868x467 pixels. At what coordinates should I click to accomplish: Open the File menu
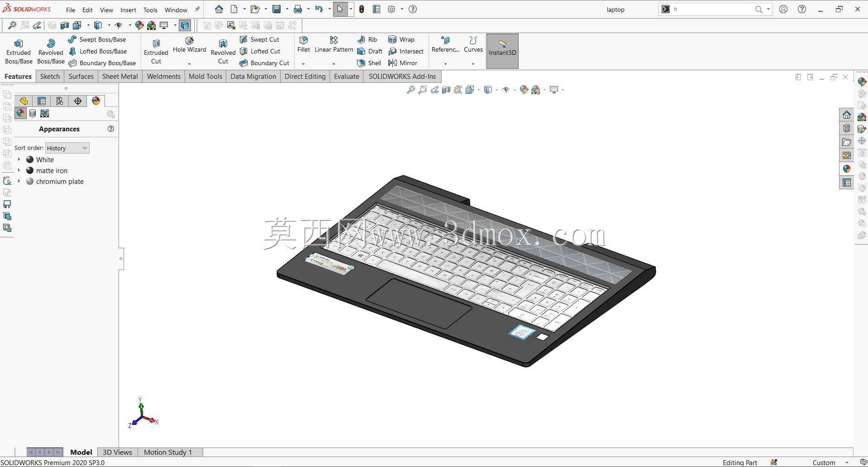click(71, 10)
